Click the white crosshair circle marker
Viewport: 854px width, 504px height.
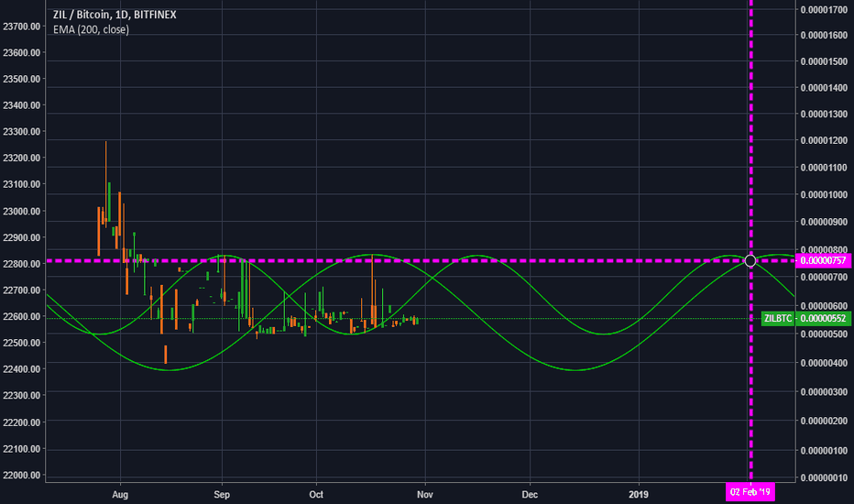[x=750, y=260]
